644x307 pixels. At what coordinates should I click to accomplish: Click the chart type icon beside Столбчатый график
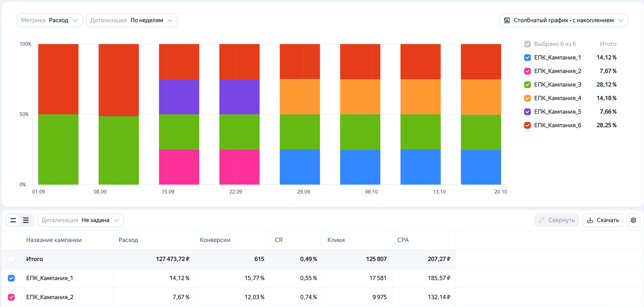pos(507,20)
